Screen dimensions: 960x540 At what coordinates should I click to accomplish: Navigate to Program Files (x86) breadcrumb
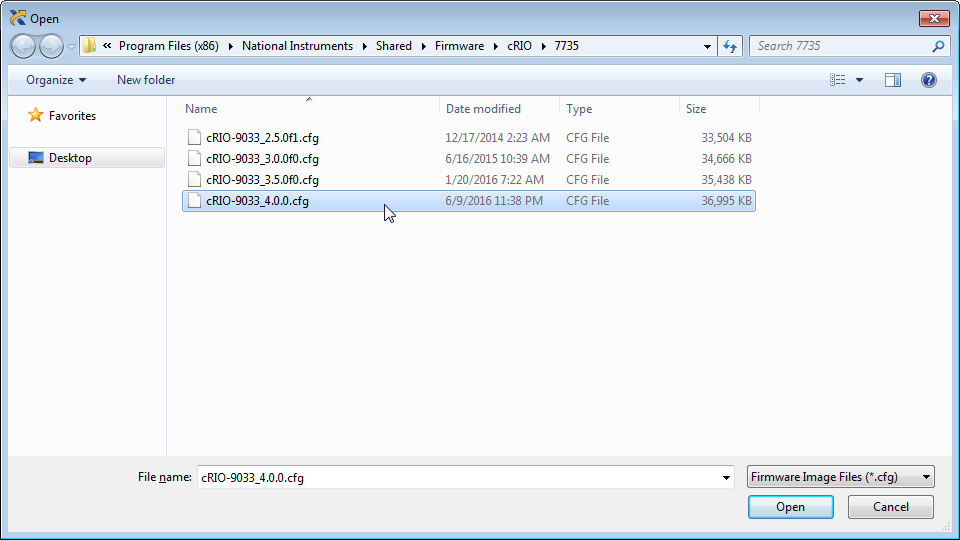(168, 46)
